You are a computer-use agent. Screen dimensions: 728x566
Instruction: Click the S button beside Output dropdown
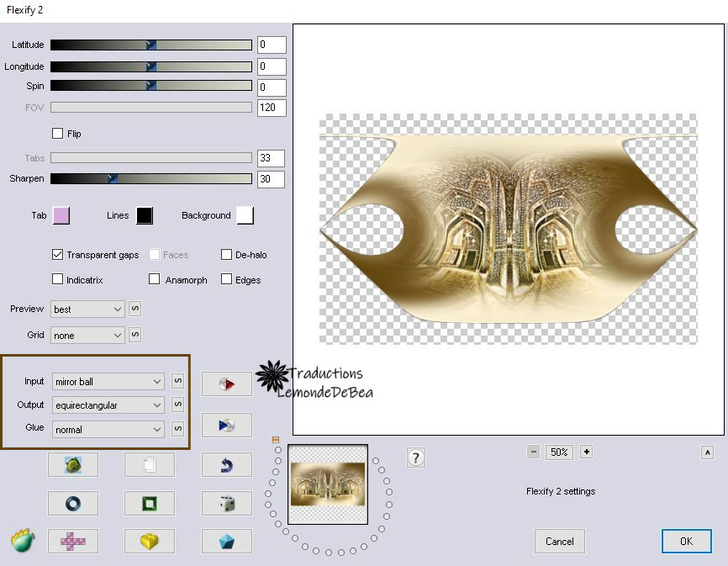[x=178, y=405]
